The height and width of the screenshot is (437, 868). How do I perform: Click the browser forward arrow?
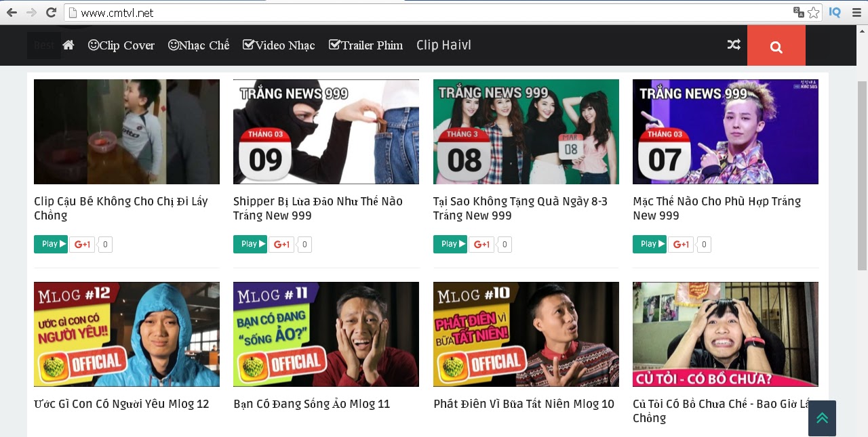click(31, 12)
